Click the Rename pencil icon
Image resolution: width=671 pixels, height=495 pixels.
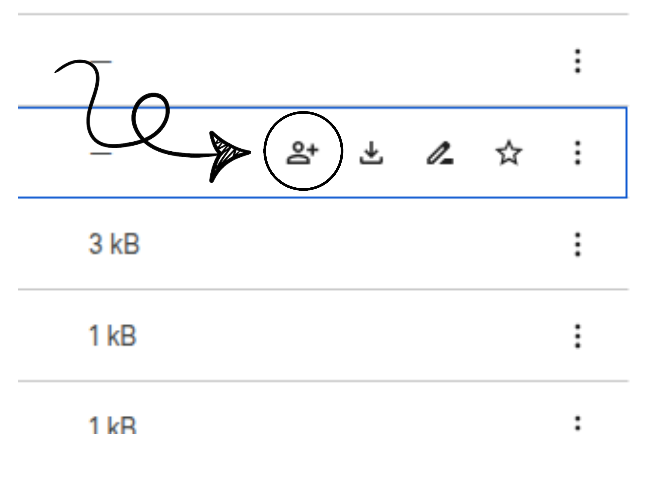click(x=439, y=153)
